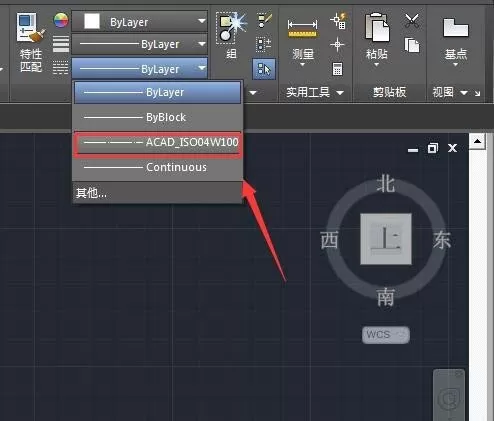Select ByBlock in the linetype list
The image size is (494, 421).
(157, 117)
